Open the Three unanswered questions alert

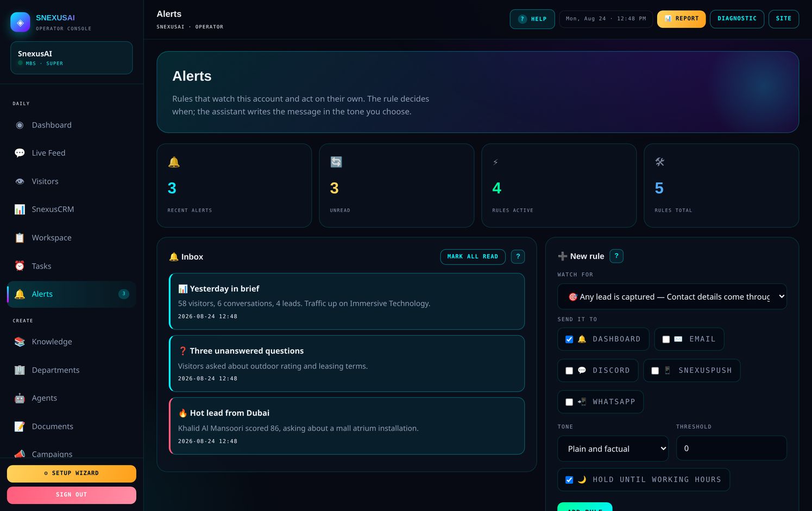pos(347,364)
